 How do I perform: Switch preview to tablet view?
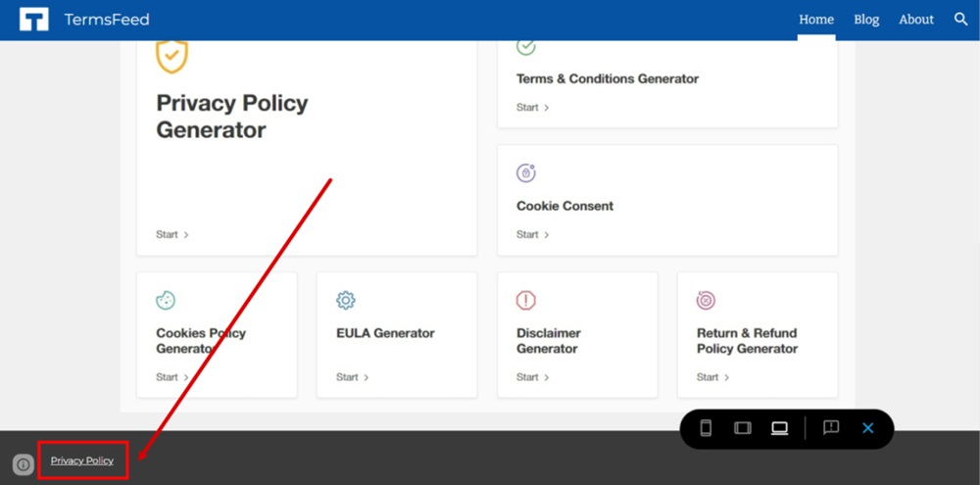tap(743, 428)
